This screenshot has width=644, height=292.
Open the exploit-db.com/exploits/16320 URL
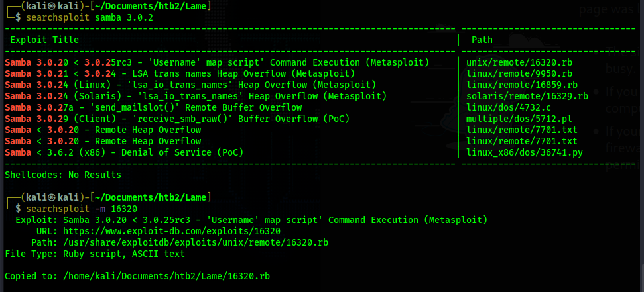[172, 231]
